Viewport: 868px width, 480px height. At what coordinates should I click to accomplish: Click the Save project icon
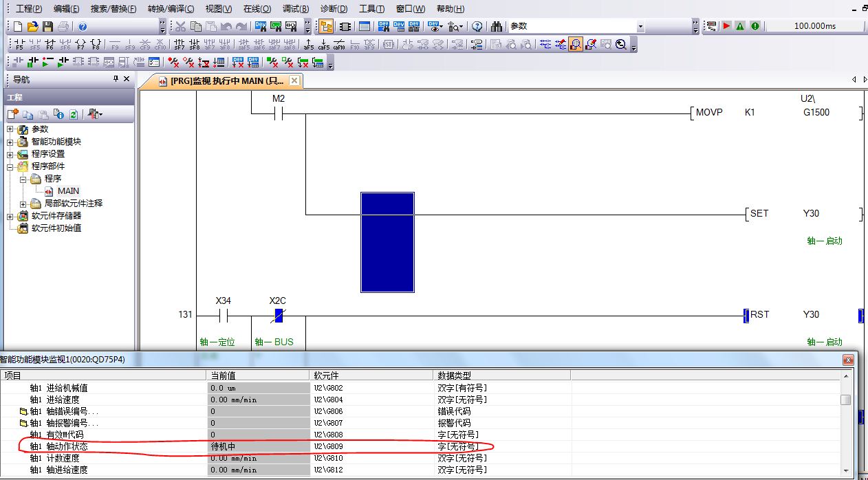(47, 26)
